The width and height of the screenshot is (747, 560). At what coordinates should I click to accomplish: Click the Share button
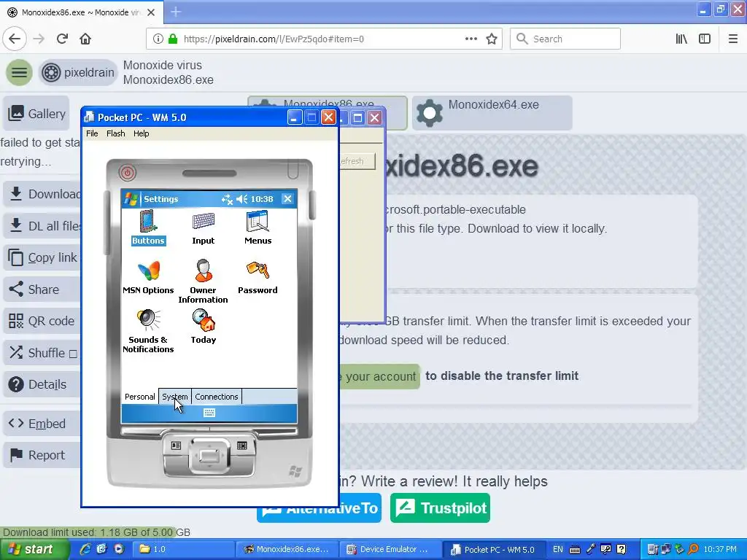click(43, 289)
